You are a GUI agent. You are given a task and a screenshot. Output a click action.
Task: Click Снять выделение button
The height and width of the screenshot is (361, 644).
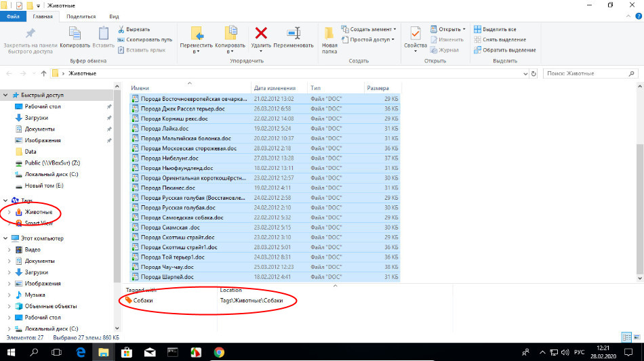pos(500,40)
